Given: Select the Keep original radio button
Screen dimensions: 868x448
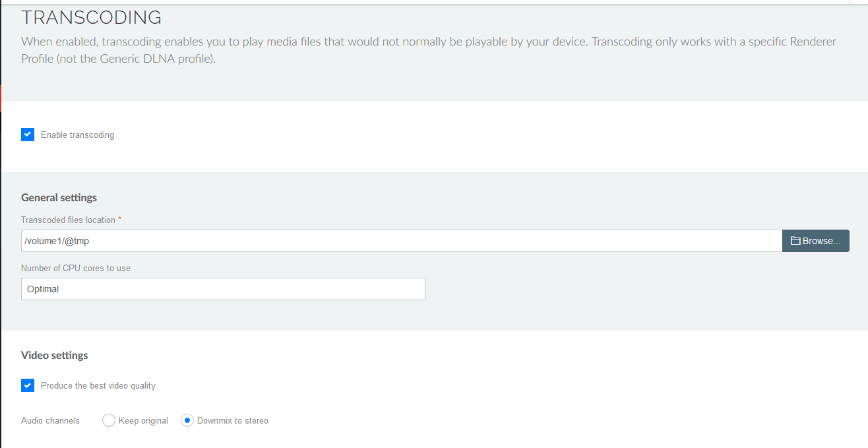Looking at the screenshot, I should [109, 420].
